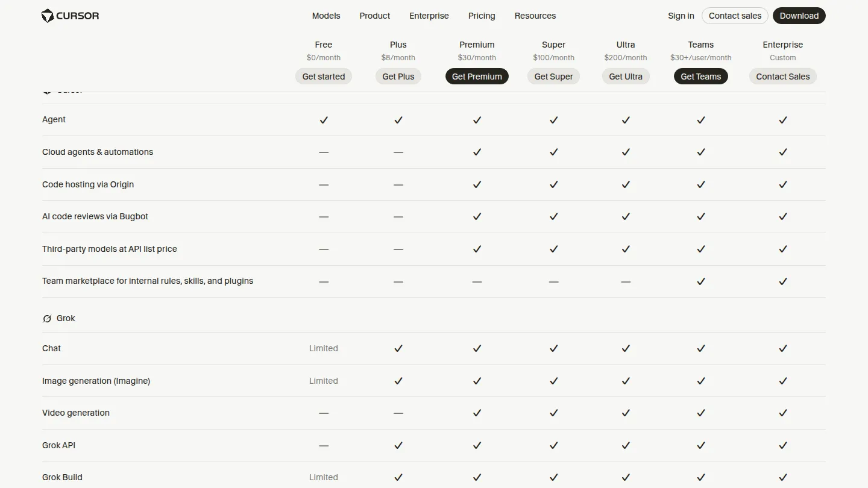
Task: Open the Product menu
Action: (375, 16)
